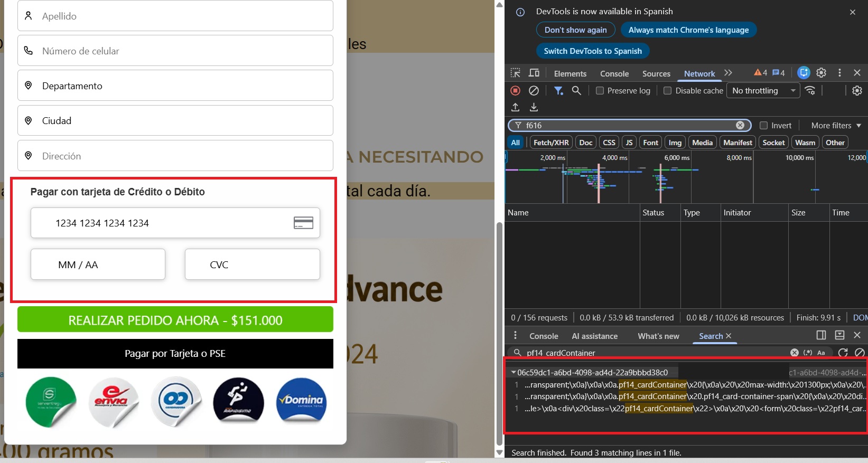Clear the network log
Screen dimensions: 868x463
click(x=534, y=91)
